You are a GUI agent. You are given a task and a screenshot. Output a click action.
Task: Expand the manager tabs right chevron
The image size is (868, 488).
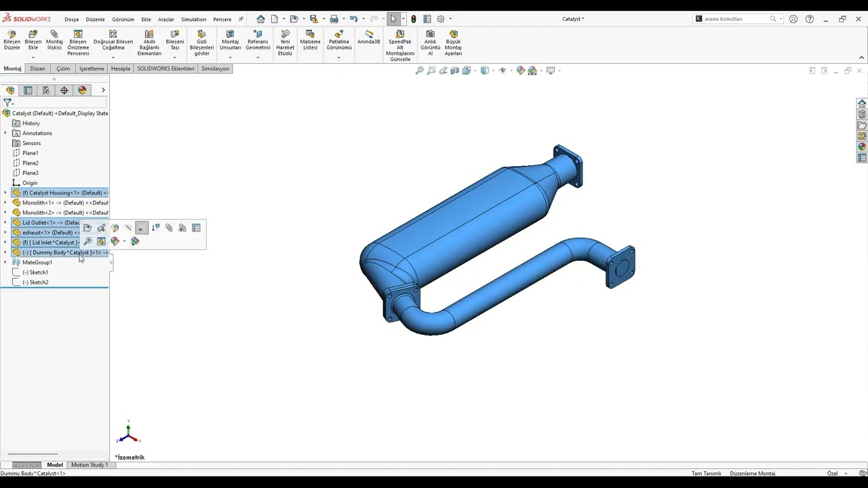tap(103, 90)
